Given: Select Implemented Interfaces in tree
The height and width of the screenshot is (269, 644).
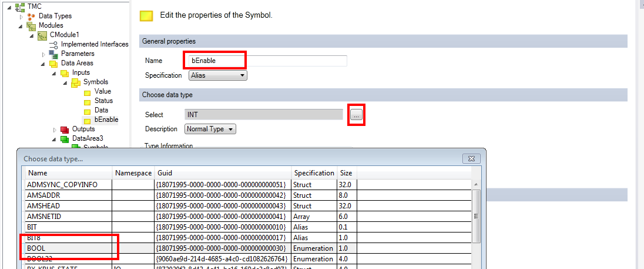Looking at the screenshot, I should pyautogui.click(x=95, y=44).
